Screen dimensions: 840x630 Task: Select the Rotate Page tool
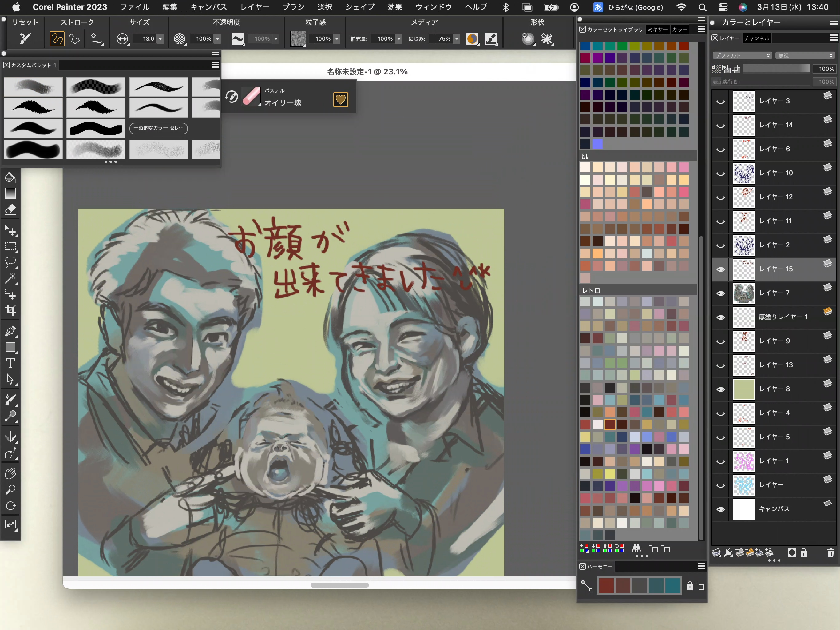tap(10, 506)
